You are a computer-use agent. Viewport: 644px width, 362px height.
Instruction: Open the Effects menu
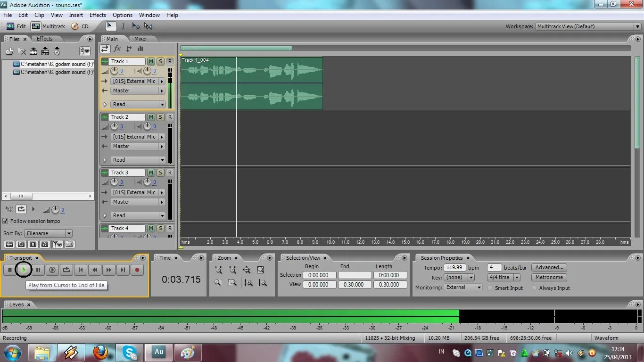click(98, 15)
